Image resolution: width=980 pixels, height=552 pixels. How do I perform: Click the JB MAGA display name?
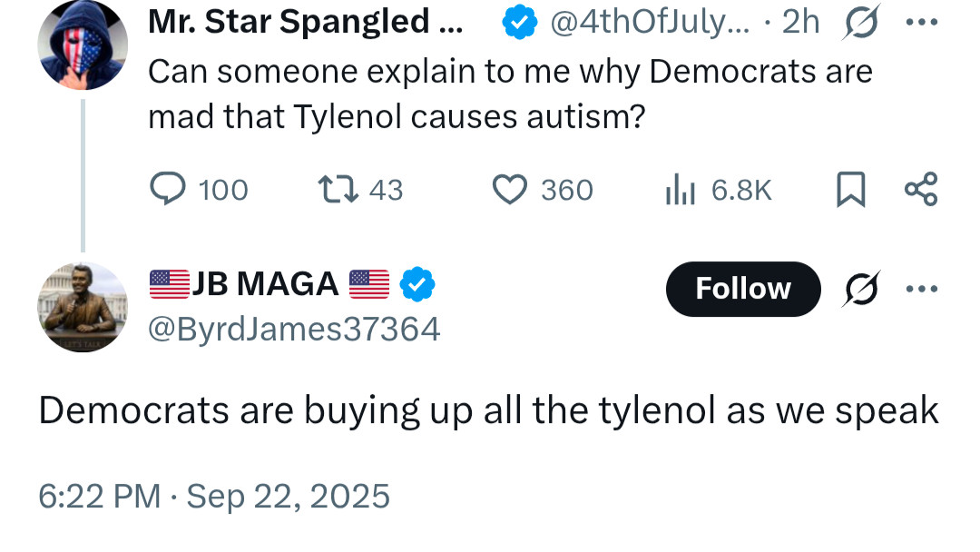tap(265, 285)
